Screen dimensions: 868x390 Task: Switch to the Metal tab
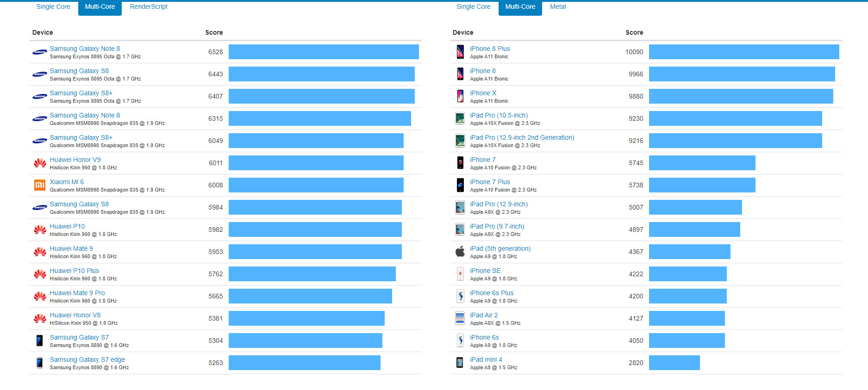point(558,7)
